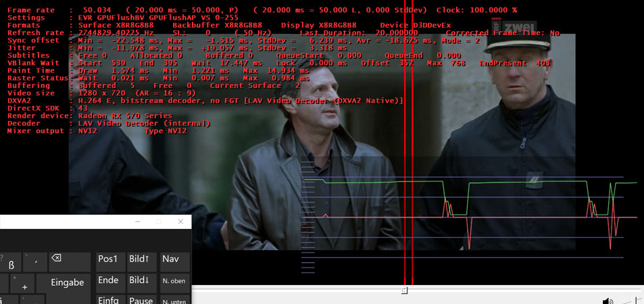Screen dimensions: 644x304
Task: Click the 'Frame rate' statistics line
Action: pos(262,10)
